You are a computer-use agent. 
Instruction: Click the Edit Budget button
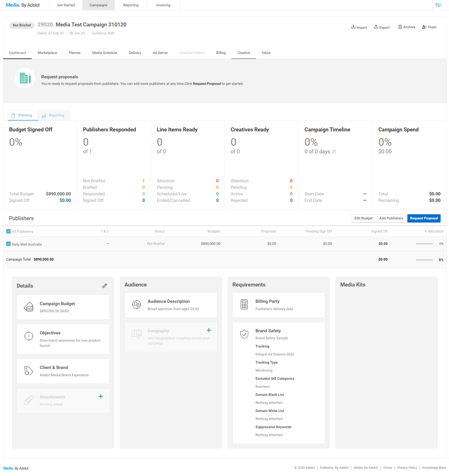point(363,218)
